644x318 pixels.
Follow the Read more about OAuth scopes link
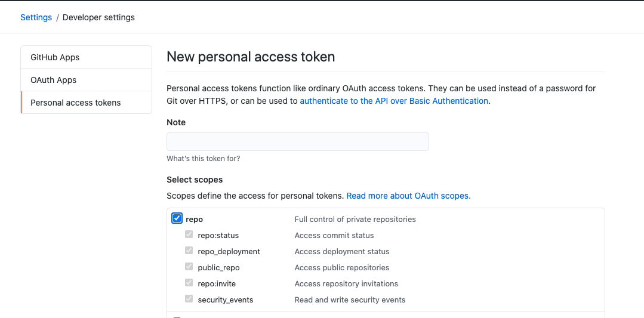tap(407, 196)
